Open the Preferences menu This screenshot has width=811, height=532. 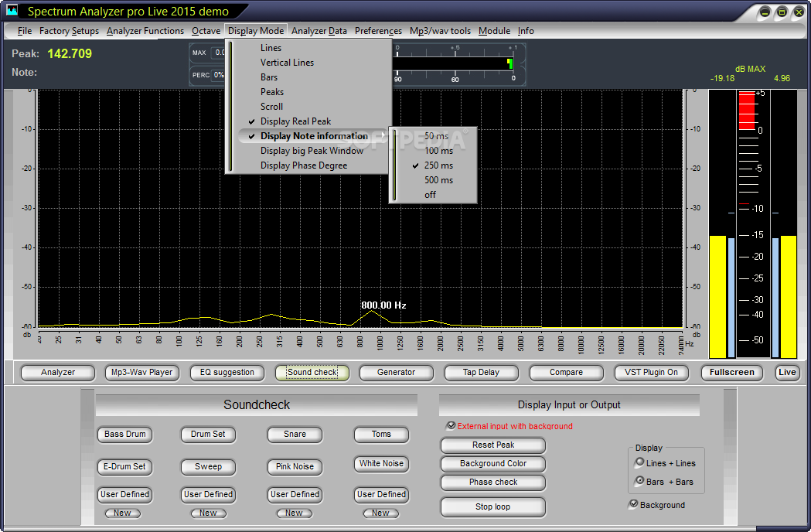tap(378, 30)
